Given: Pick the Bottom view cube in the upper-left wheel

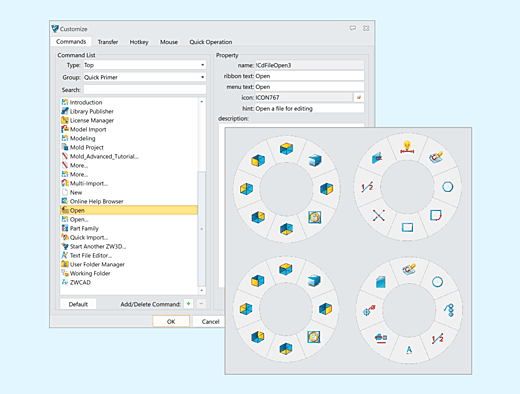Looking at the screenshot, I should coord(286,229).
